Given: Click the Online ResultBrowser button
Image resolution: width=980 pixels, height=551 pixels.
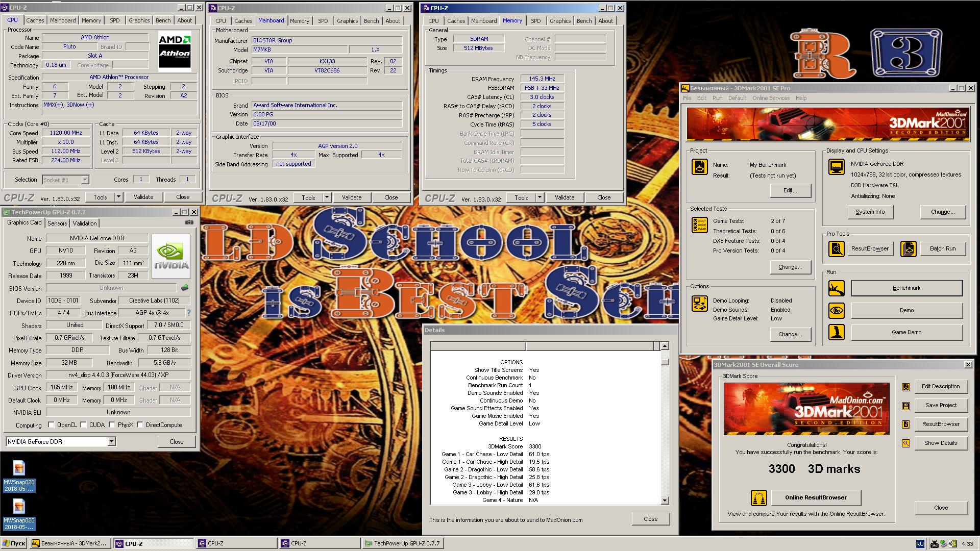Looking at the screenshot, I should (x=816, y=497).
